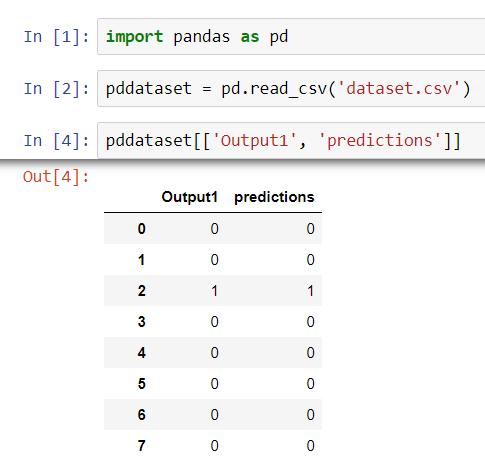485x456 pixels.
Task: Click the 'dataset.csv' string in cell 2
Action: pos(399,89)
